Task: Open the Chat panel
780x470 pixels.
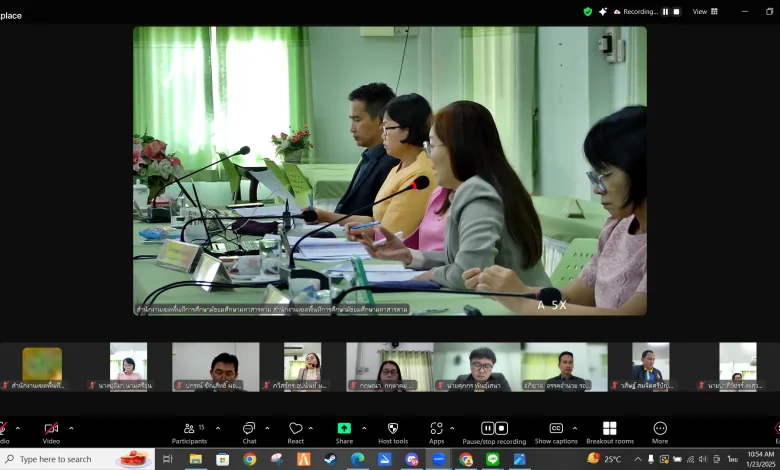Action: coord(249,433)
